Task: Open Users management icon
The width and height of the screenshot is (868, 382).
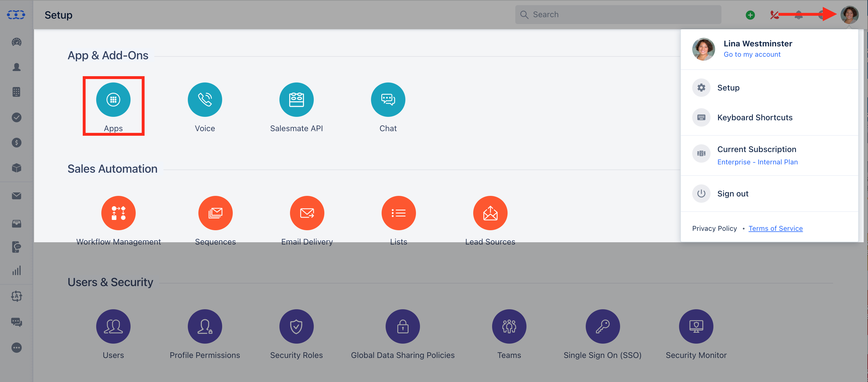Action: click(113, 326)
